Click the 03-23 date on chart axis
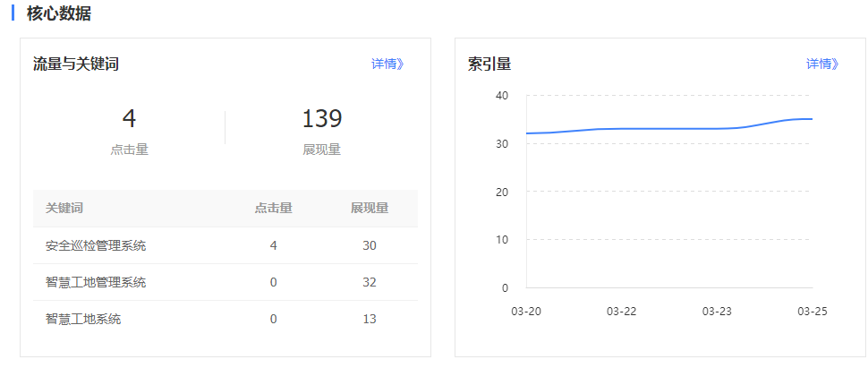 717,311
